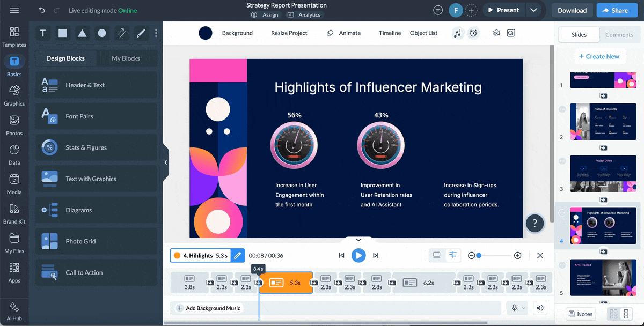Collapse the left design panel
Screen dimensions: 644x326
(166, 161)
